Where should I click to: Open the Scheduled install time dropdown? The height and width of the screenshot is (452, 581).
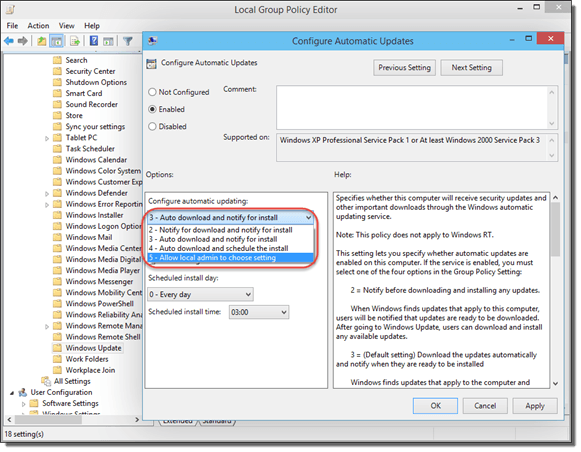click(x=259, y=312)
